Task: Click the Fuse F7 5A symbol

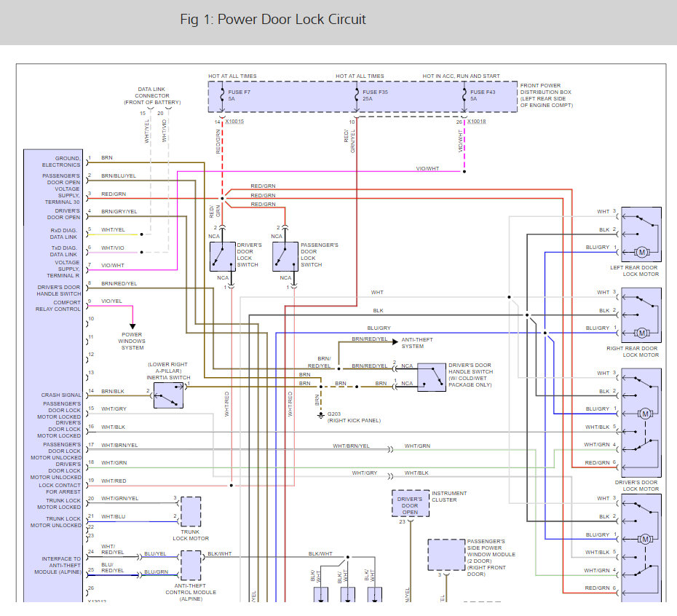Action: pos(222,96)
